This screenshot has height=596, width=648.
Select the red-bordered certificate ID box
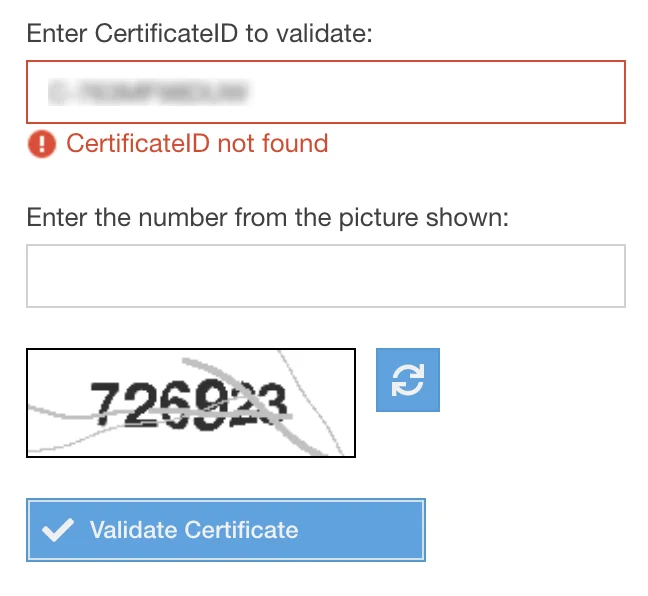point(325,91)
